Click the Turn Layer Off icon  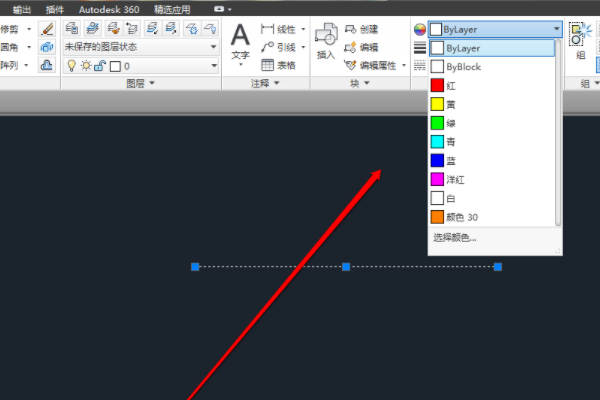(210, 28)
